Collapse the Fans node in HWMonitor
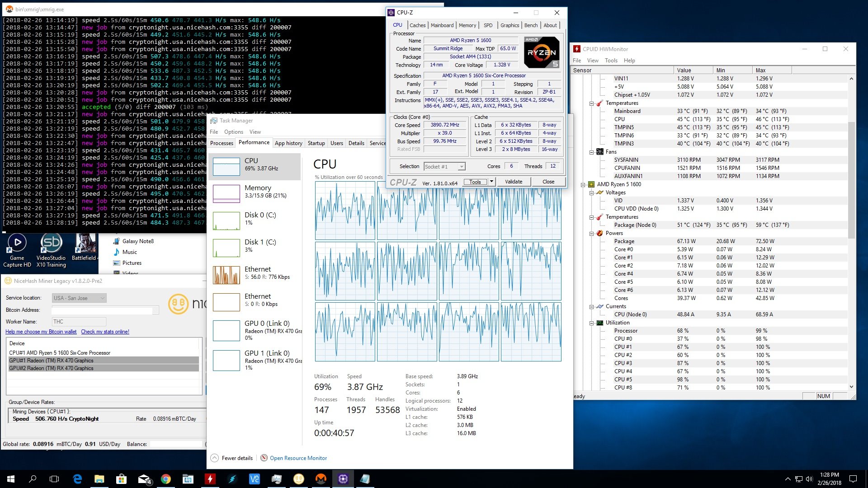Screen dimensions: 868x488 click(x=591, y=152)
